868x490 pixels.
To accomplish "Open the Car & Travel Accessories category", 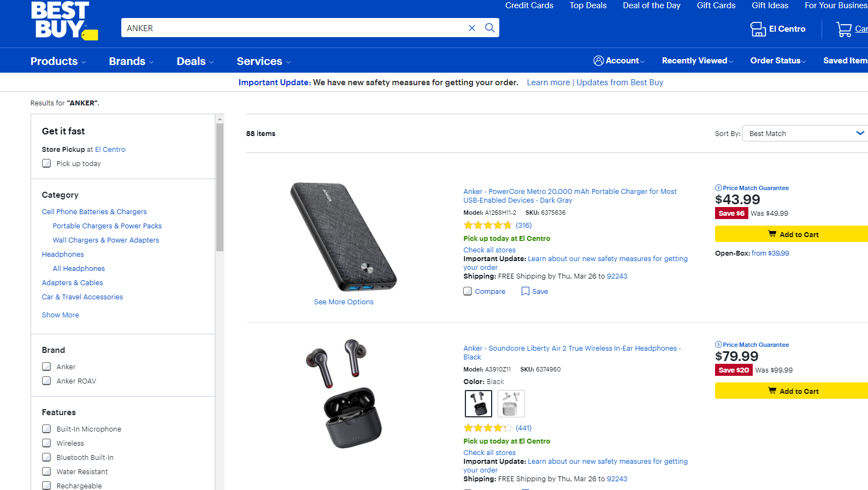I will pyautogui.click(x=82, y=297).
